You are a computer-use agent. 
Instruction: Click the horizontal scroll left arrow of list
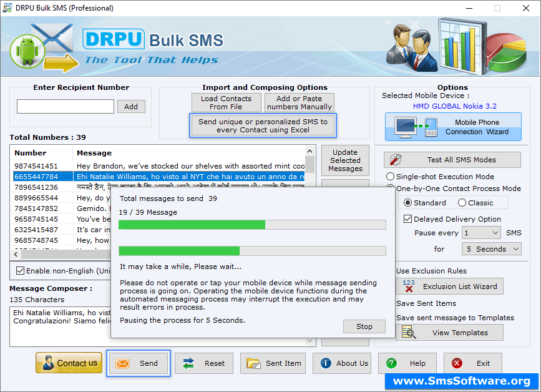click(16, 254)
